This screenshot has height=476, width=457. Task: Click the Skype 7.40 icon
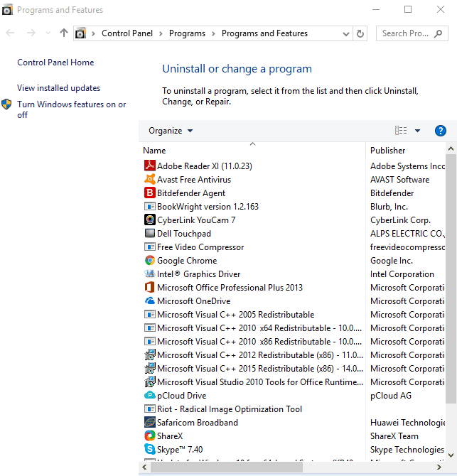click(150, 450)
